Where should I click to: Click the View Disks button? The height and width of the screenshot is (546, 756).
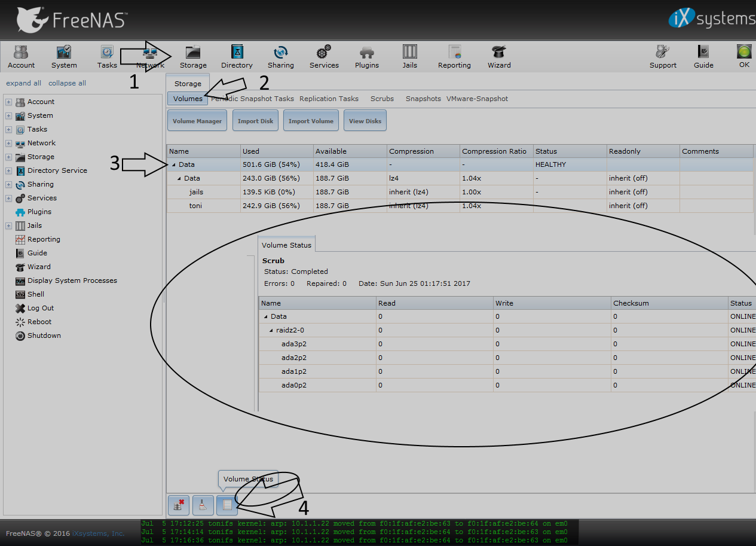[365, 121]
